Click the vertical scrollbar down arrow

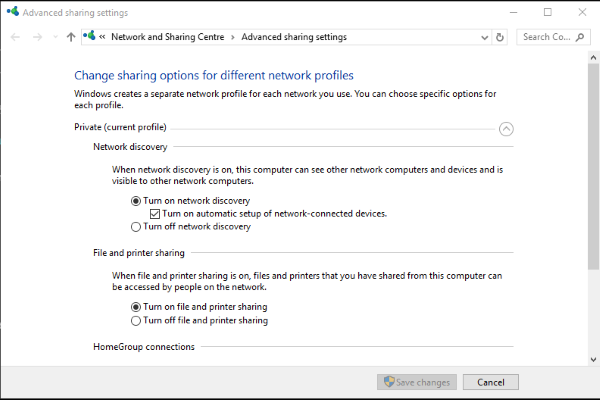593,359
